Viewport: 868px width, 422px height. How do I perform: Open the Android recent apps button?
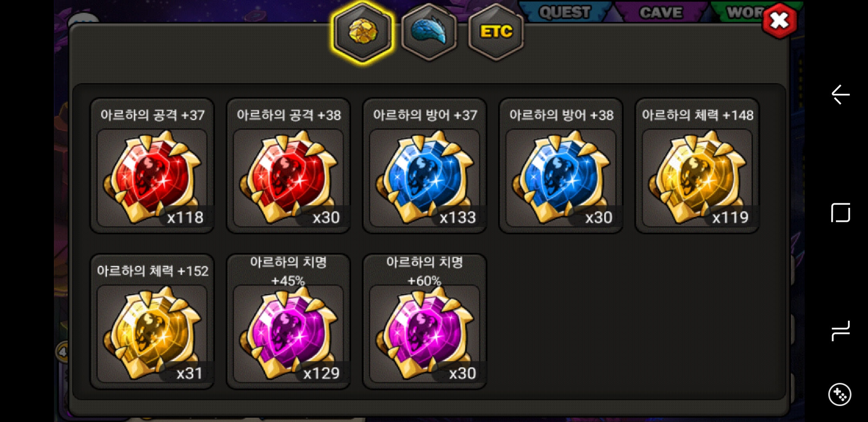coord(840,331)
